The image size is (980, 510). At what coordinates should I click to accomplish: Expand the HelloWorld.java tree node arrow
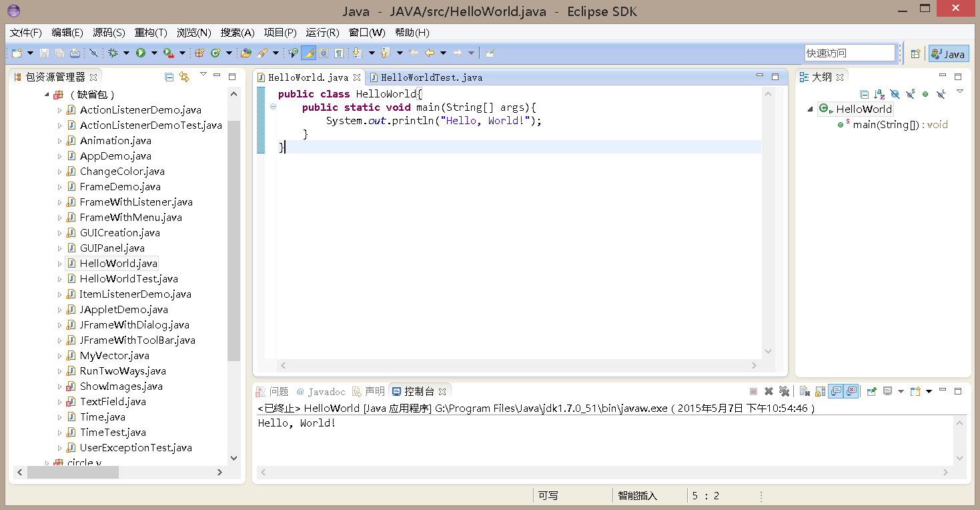coord(59,264)
